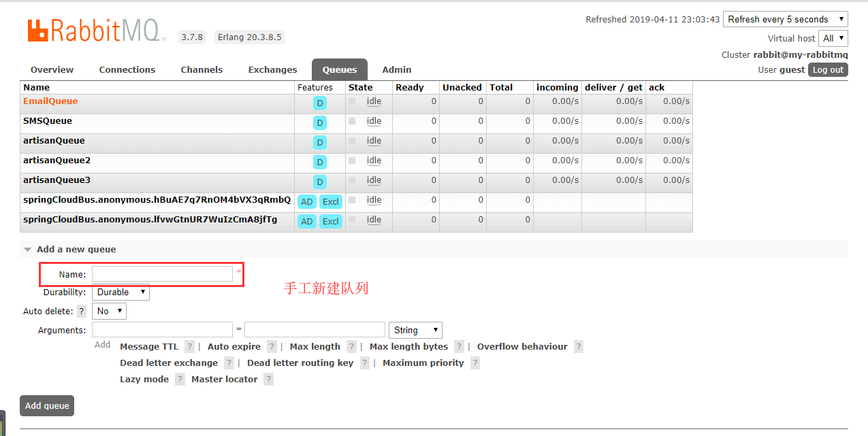
Task: Add Maximum priority argument
Action: click(423, 363)
